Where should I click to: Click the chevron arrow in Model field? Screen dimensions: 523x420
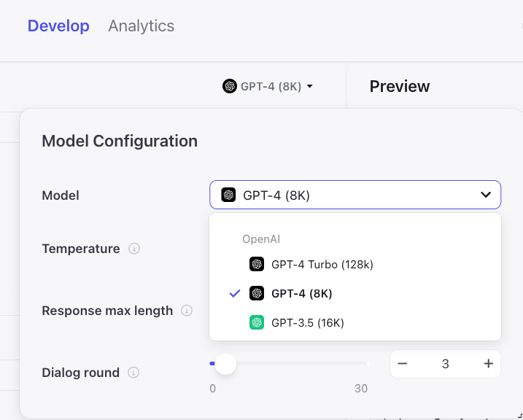(x=486, y=195)
